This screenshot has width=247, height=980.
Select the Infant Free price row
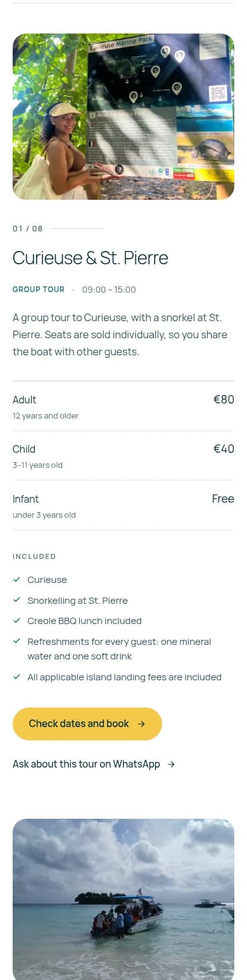[x=123, y=506]
